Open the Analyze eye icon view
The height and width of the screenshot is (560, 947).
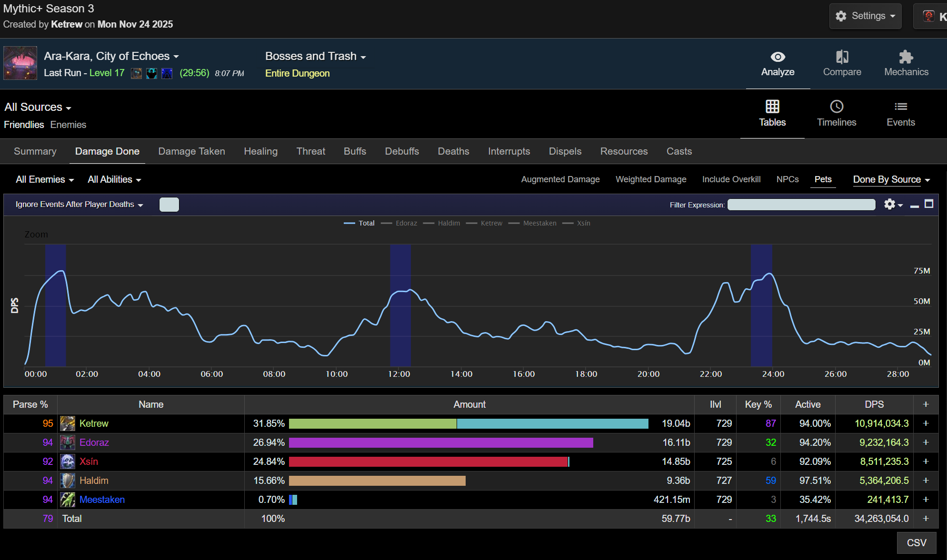tap(778, 58)
